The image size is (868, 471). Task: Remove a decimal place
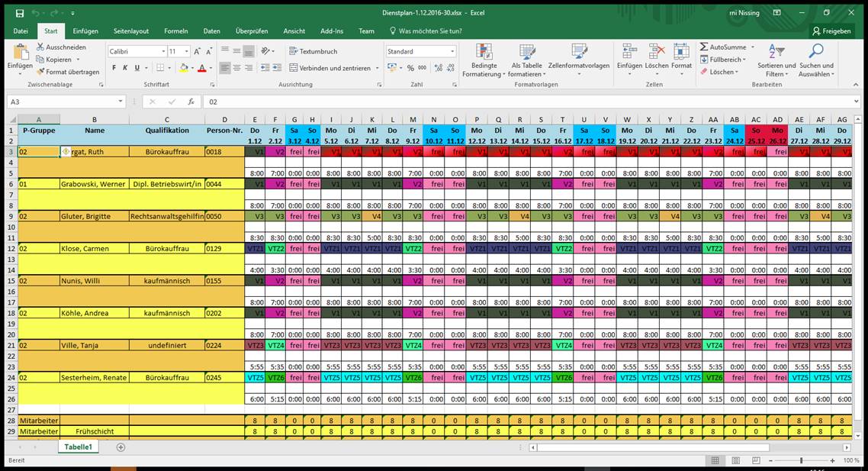[x=451, y=68]
